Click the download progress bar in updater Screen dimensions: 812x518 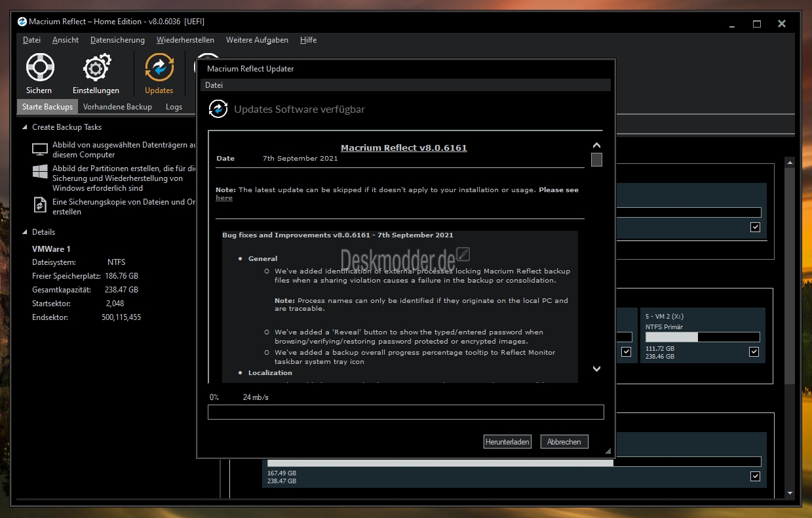click(406, 412)
